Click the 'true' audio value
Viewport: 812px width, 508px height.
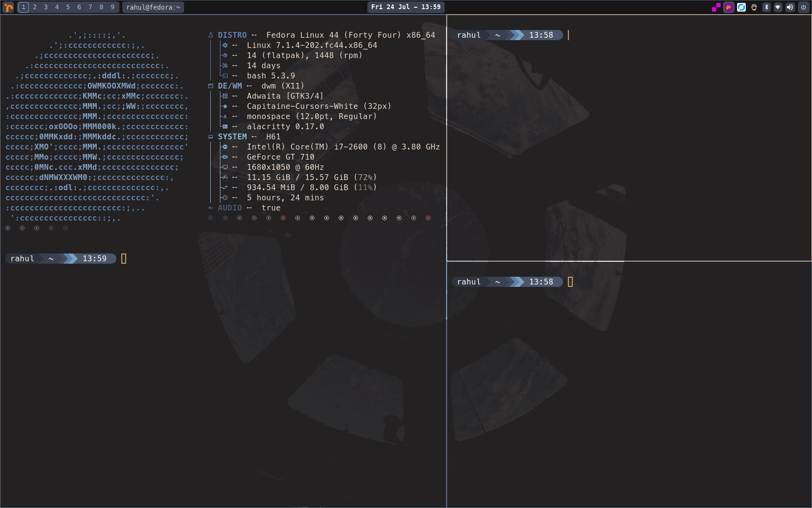coord(271,208)
